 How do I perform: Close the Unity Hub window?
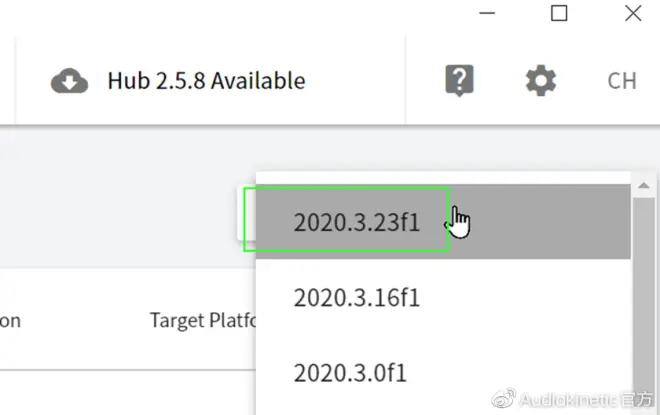pyautogui.click(x=633, y=13)
